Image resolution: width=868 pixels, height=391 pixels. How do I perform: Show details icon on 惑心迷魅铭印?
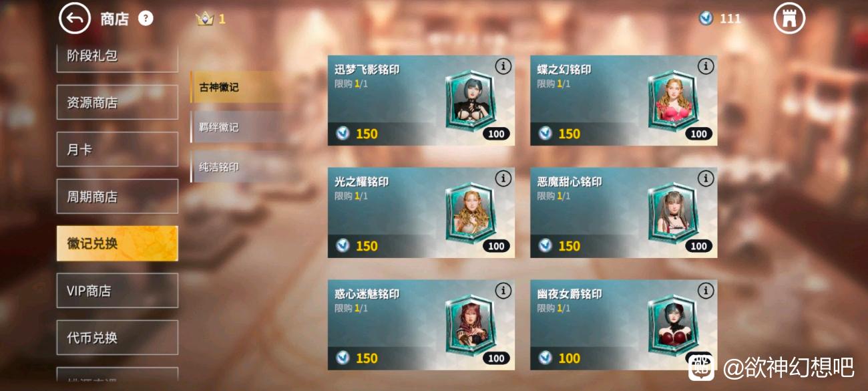click(503, 290)
